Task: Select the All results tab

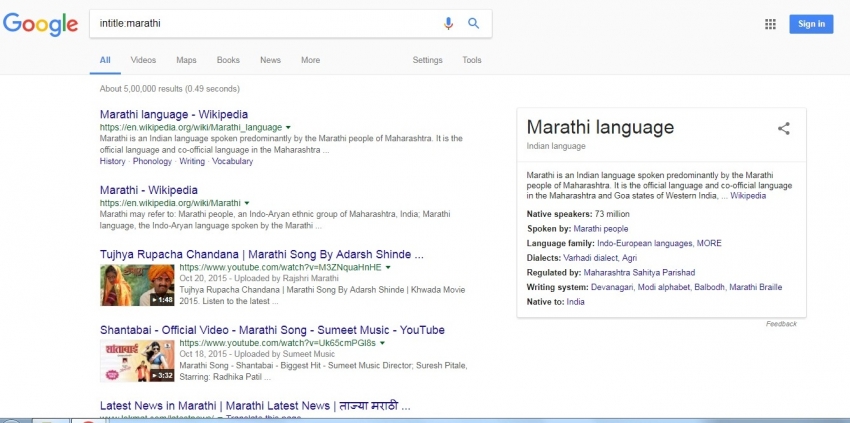Action: pyautogui.click(x=105, y=60)
